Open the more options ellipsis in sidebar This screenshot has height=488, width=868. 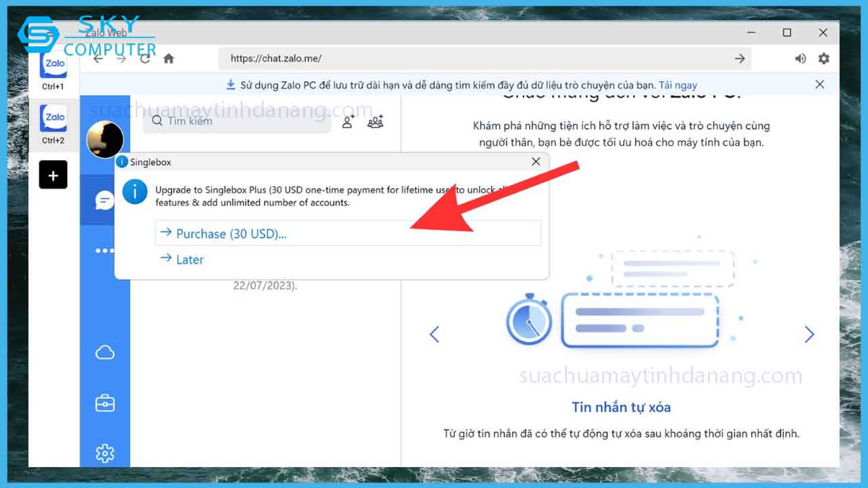coord(104,251)
